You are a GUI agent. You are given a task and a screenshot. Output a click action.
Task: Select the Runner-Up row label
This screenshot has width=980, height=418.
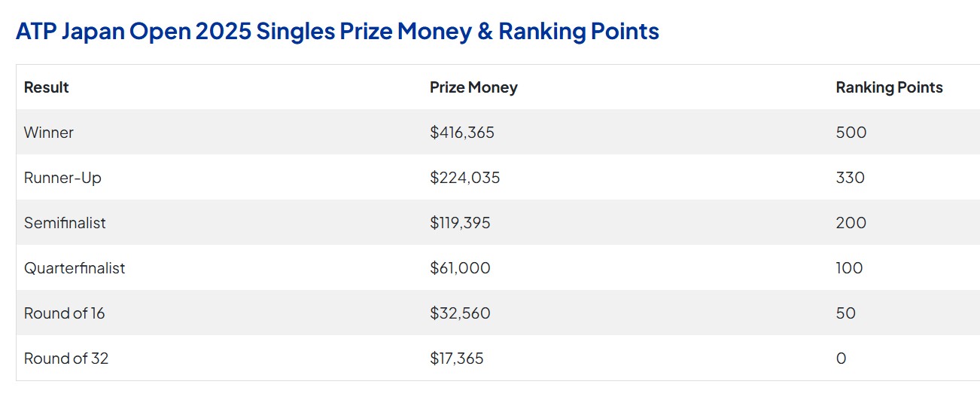62,178
